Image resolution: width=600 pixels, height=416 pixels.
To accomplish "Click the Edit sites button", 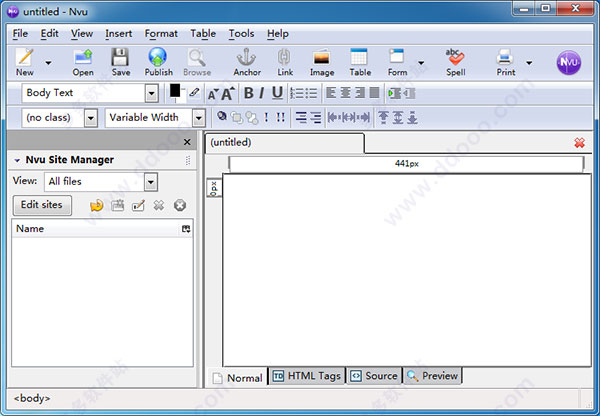I will (42, 205).
